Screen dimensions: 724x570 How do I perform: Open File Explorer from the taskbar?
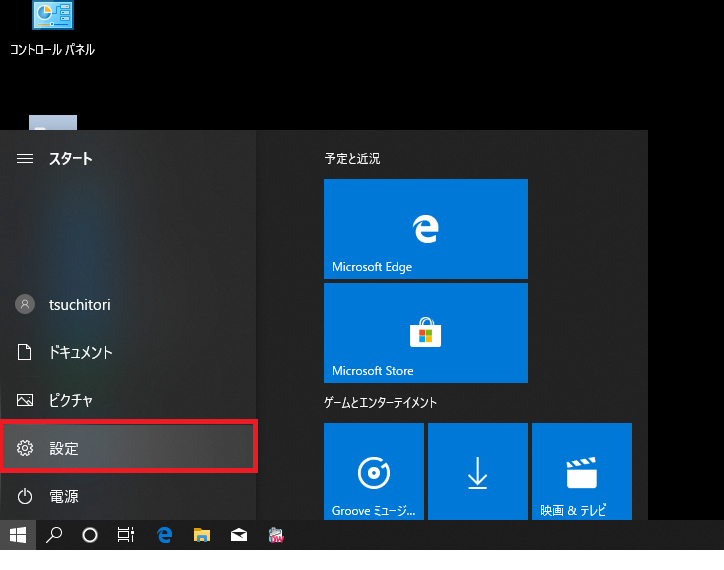[202, 535]
